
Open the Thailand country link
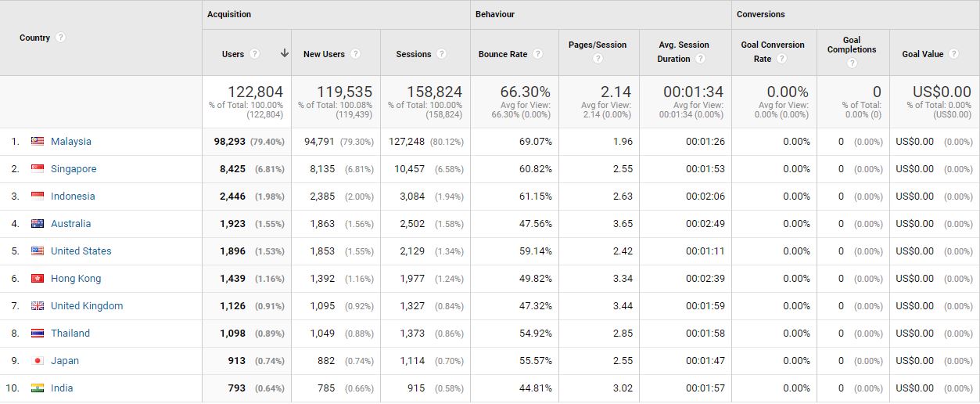pos(70,334)
